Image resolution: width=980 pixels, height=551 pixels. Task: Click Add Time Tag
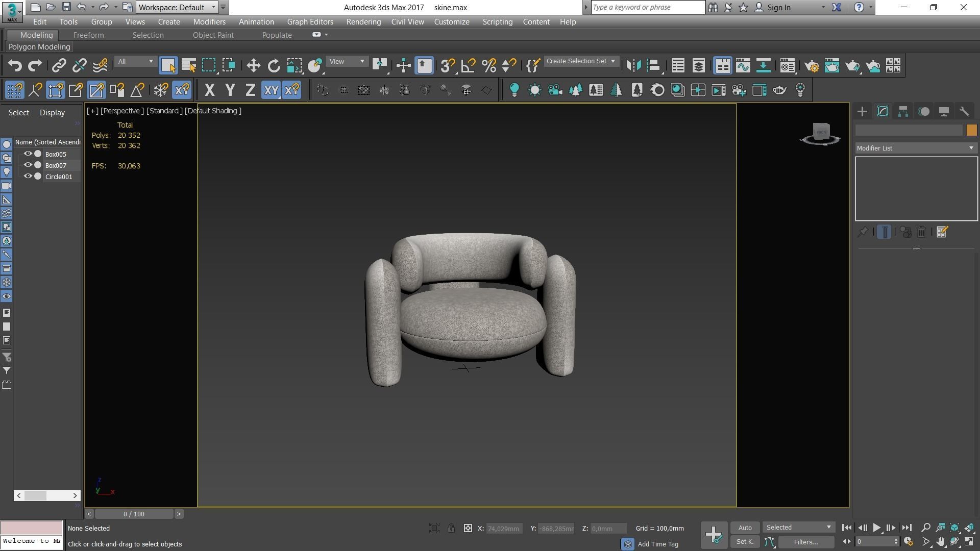click(658, 544)
